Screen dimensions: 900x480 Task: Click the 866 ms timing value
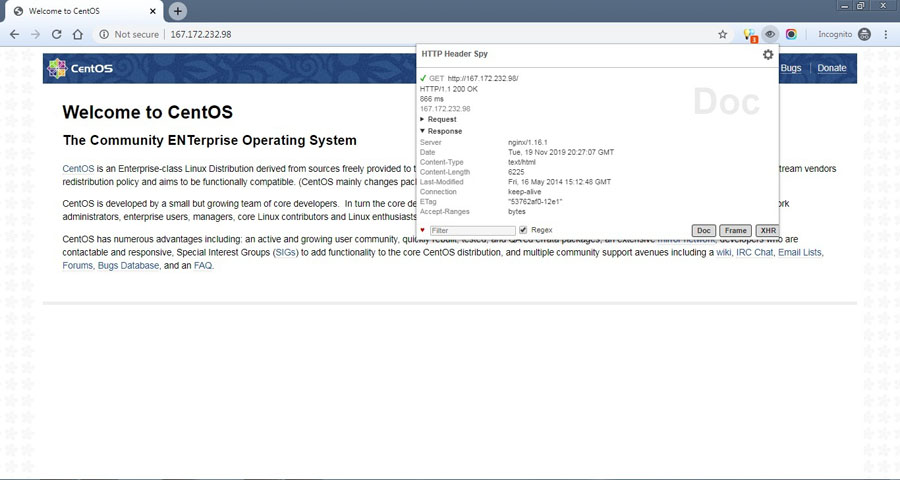432,99
